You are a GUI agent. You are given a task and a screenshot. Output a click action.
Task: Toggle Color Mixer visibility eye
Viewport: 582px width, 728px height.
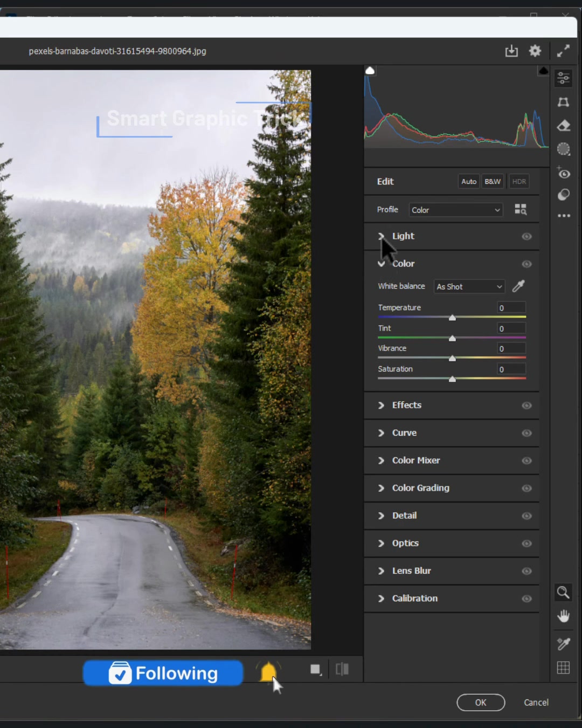click(526, 461)
